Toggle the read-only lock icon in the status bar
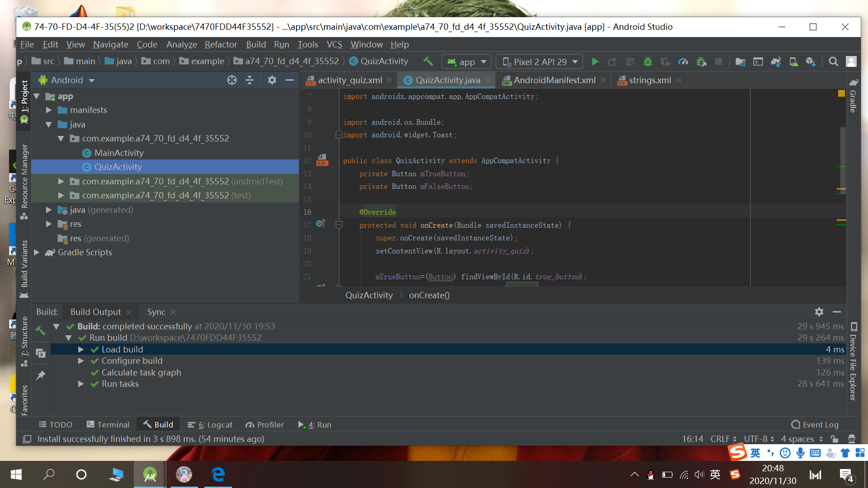This screenshot has height=488, width=868. pyautogui.click(x=835, y=439)
